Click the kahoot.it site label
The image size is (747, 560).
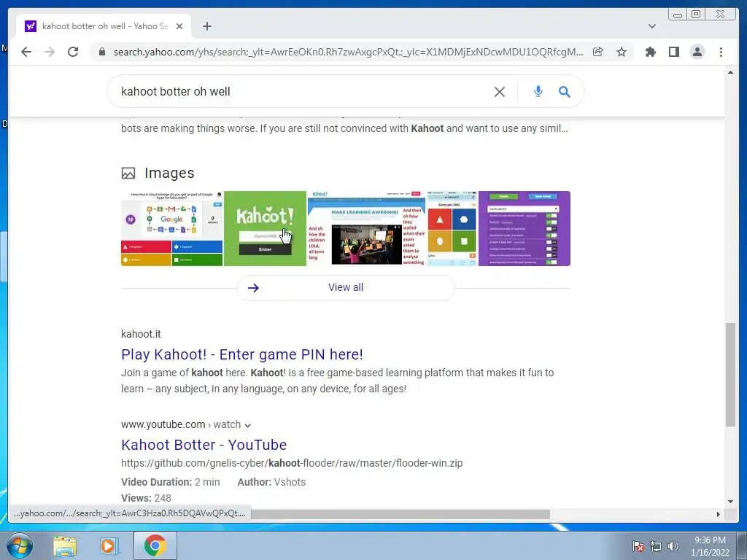pyautogui.click(x=141, y=334)
